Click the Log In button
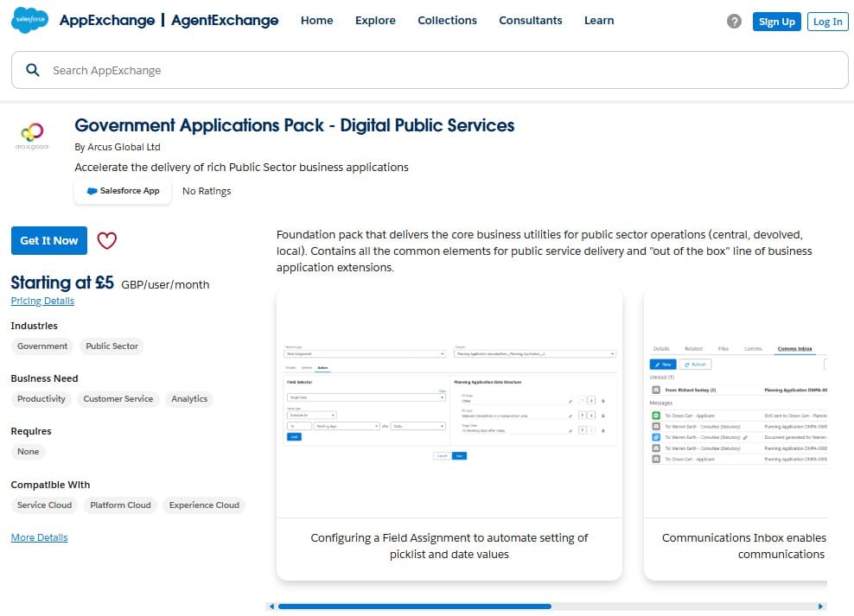Screen dimensions: 854x616 click(827, 22)
